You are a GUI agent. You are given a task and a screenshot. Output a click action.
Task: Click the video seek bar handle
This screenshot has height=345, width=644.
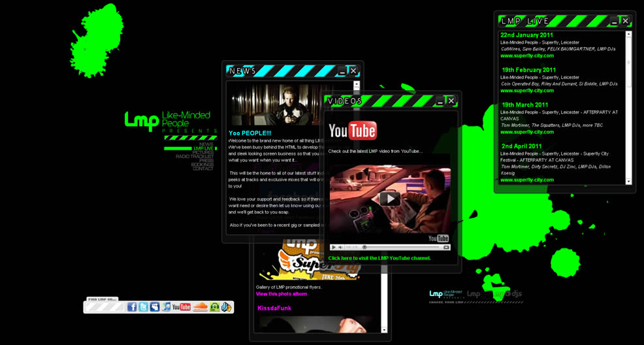click(x=364, y=247)
